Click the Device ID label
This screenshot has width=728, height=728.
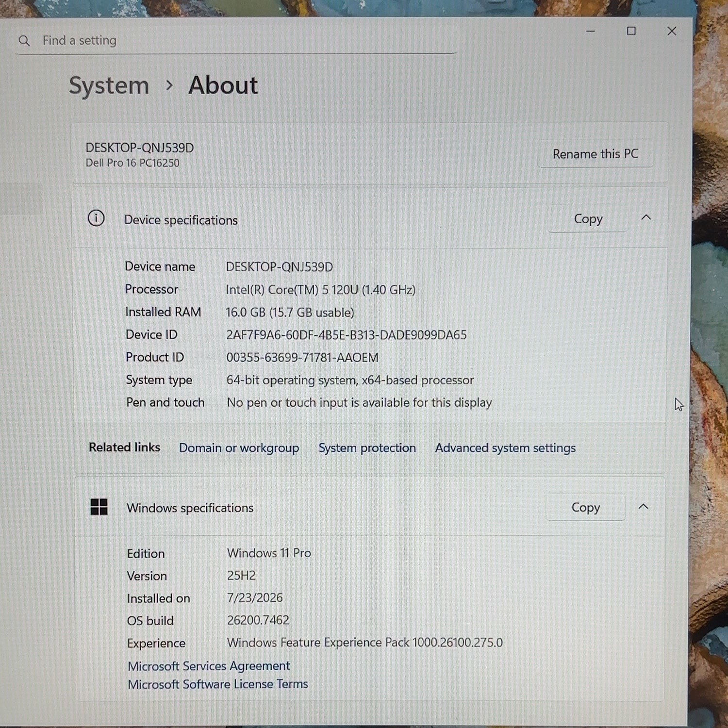click(151, 334)
